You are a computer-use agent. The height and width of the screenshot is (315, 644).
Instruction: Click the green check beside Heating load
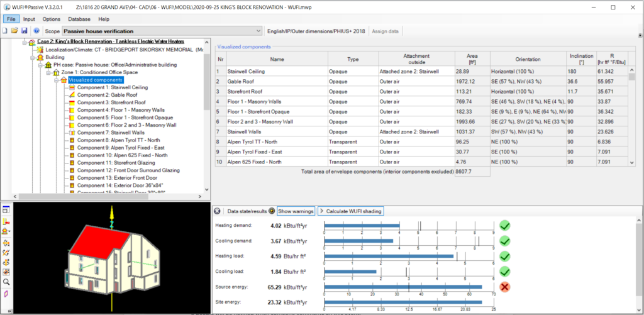coord(505,257)
